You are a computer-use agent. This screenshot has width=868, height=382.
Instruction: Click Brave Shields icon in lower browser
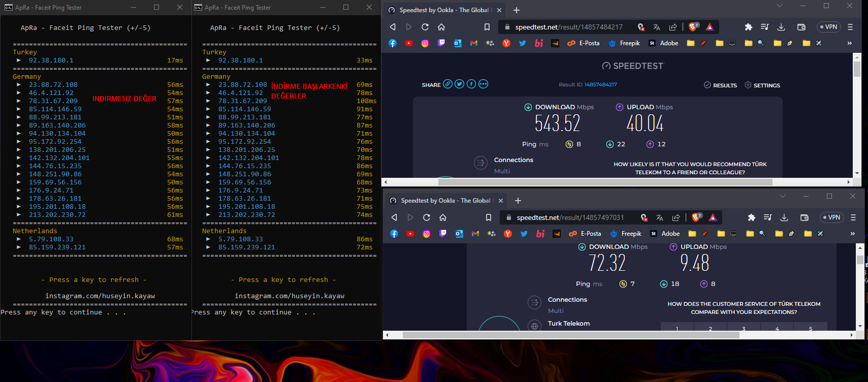[x=696, y=217]
